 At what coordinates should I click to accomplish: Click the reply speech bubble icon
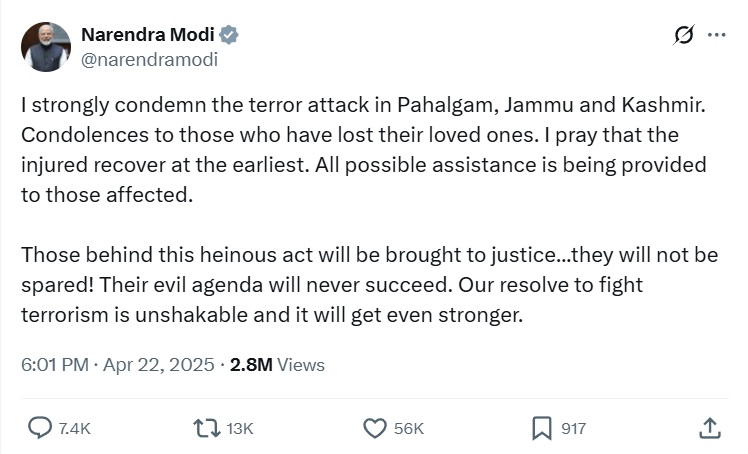coord(40,428)
